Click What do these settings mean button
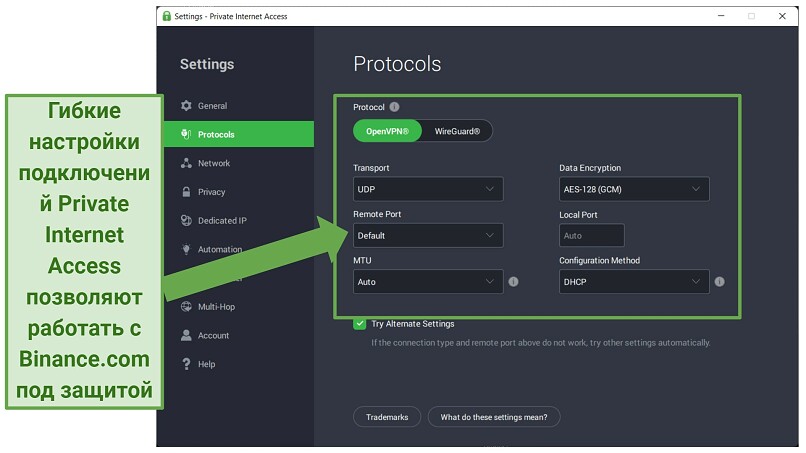 [x=493, y=417]
